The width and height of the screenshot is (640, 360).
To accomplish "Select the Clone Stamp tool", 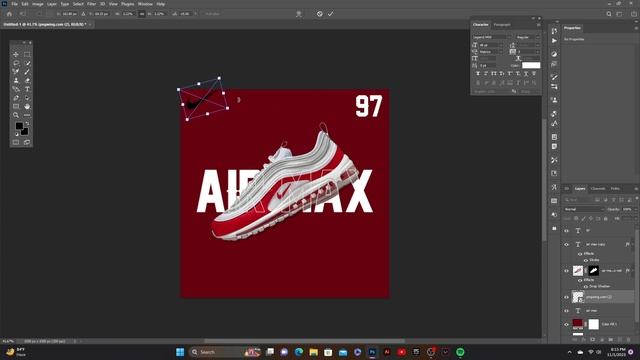I will 16,80.
